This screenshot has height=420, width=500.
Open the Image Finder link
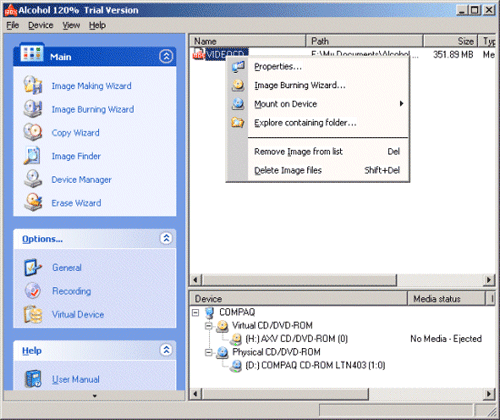click(76, 156)
